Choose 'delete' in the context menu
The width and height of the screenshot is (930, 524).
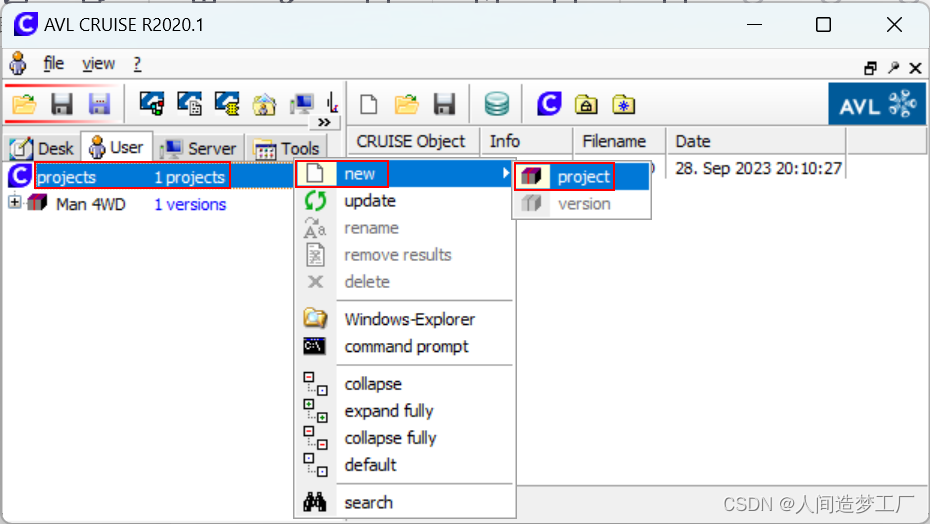pyautogui.click(x=405, y=282)
